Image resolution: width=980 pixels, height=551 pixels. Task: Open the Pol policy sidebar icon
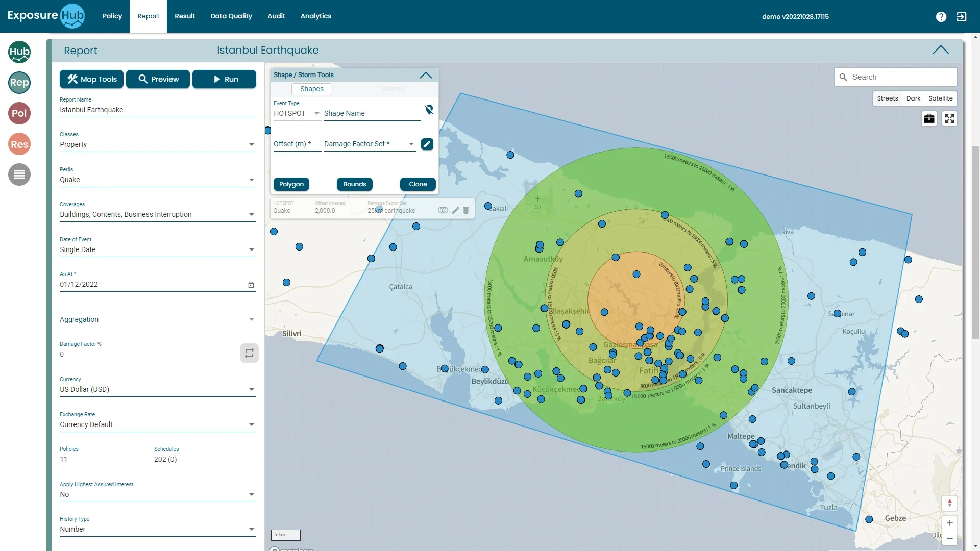[x=19, y=113]
